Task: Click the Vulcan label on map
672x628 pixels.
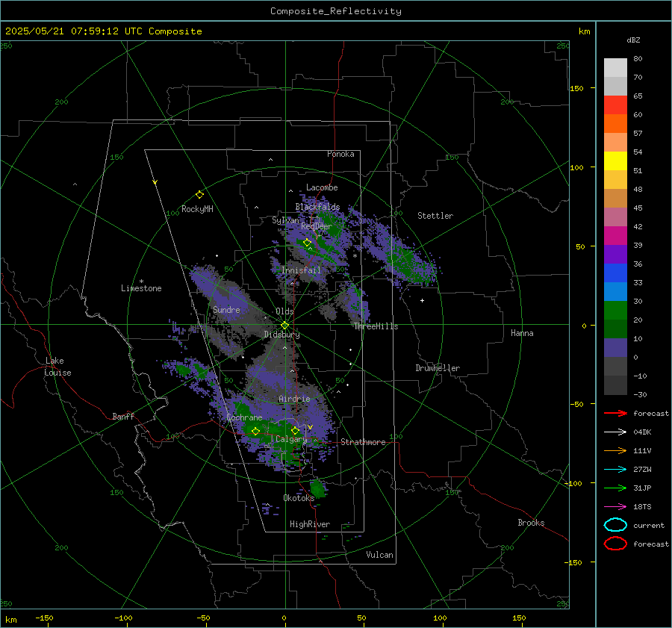Action: click(x=379, y=555)
